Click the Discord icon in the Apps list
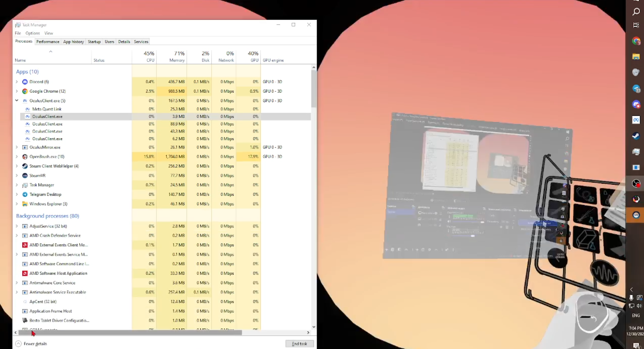 [x=25, y=82]
